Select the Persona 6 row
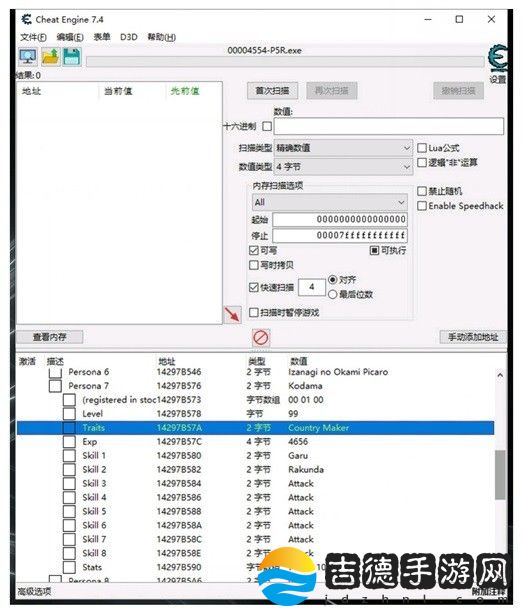 coord(256,372)
